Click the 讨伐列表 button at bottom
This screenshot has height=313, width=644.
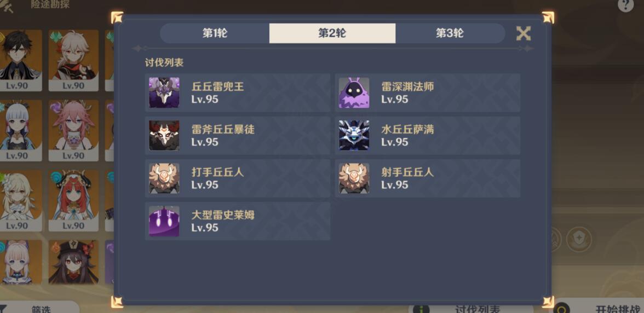pyautogui.click(x=471, y=309)
